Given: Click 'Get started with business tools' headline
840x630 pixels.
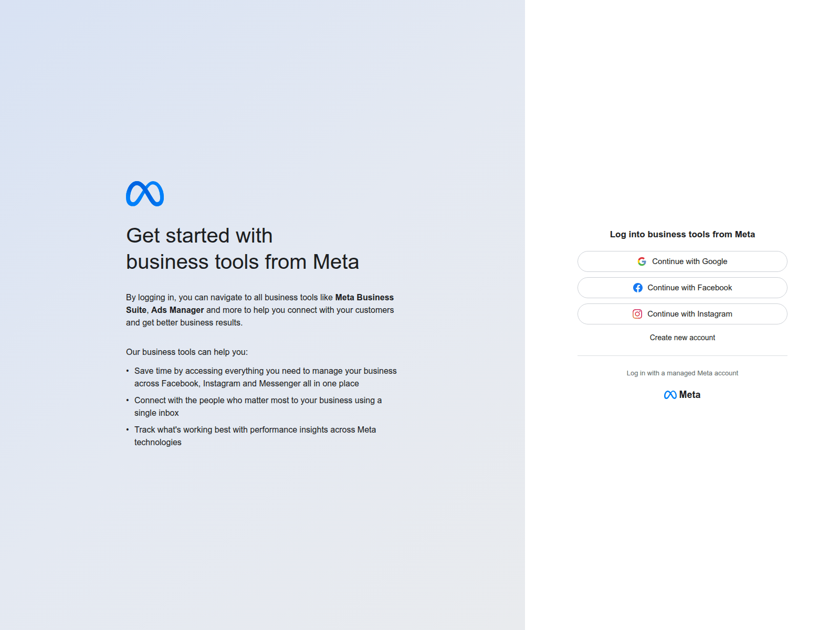Looking at the screenshot, I should (243, 249).
